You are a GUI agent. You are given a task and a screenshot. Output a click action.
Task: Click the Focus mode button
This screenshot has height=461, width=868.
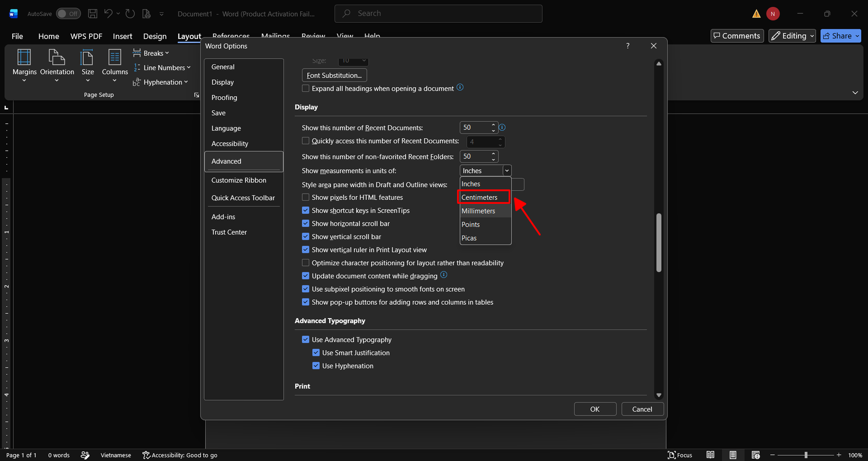[680, 455]
